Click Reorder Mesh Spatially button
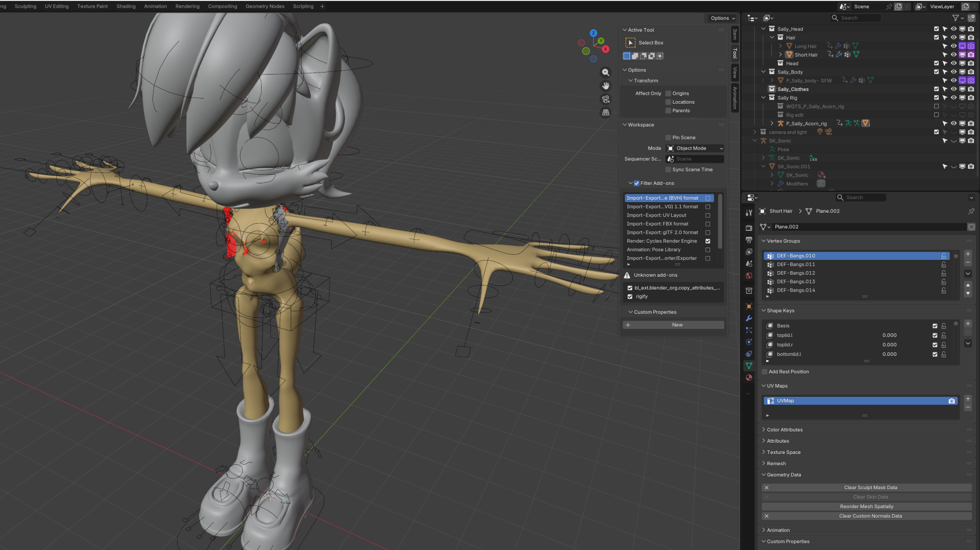The height and width of the screenshot is (550, 980). (x=867, y=507)
